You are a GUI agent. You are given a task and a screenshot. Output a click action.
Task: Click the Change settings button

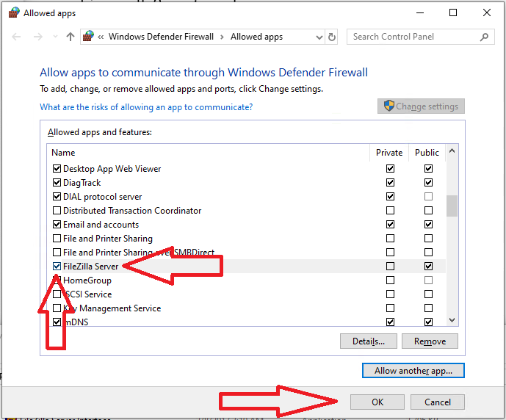click(421, 106)
